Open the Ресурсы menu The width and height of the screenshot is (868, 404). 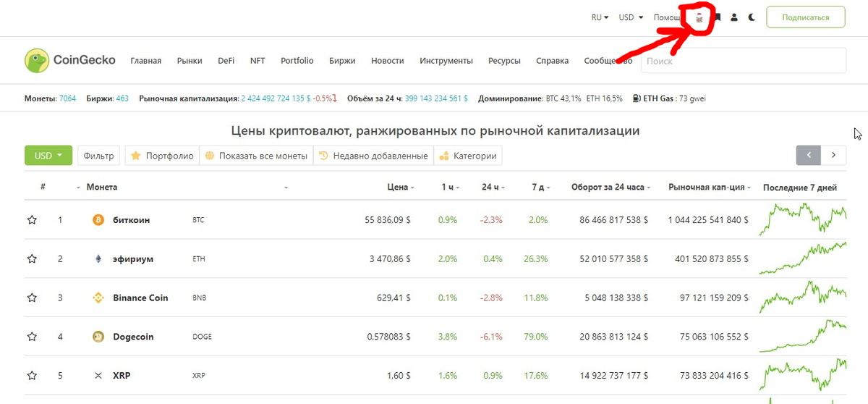(504, 61)
